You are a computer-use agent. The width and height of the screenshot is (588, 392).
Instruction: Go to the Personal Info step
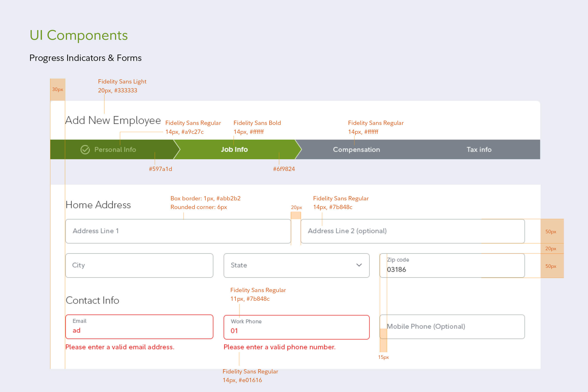tap(115, 150)
